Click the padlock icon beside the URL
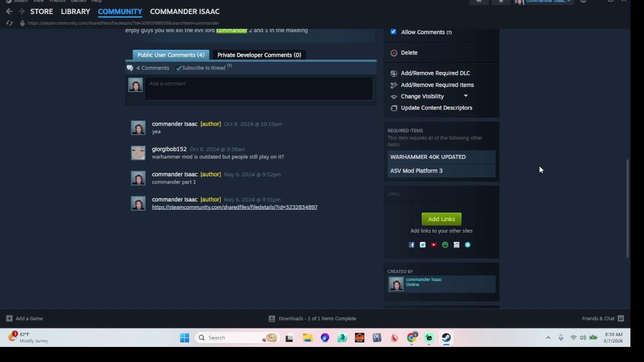This screenshot has width=644, height=362. [22, 23]
